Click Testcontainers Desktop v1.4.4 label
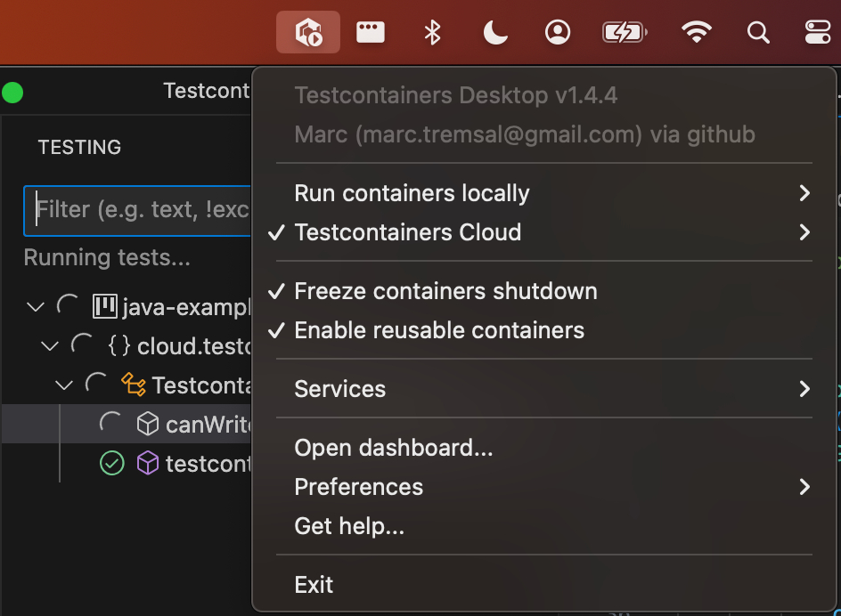The image size is (841, 616). 456,95
